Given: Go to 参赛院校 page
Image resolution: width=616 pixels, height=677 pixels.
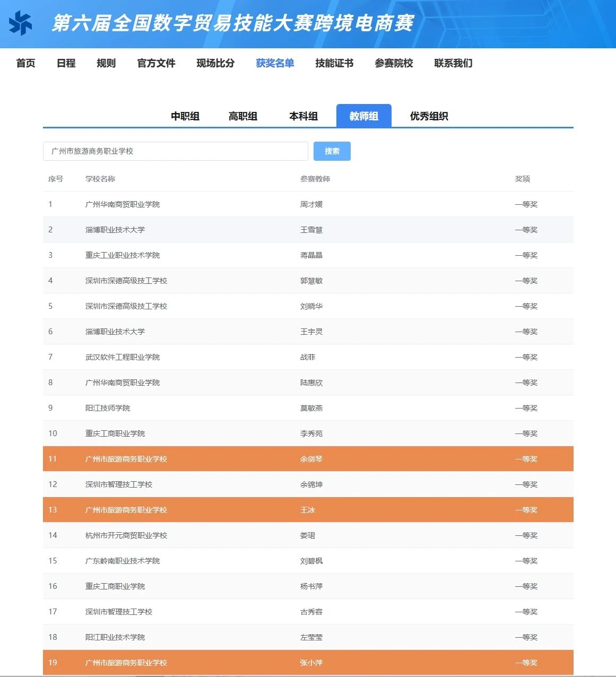Looking at the screenshot, I should [x=394, y=63].
